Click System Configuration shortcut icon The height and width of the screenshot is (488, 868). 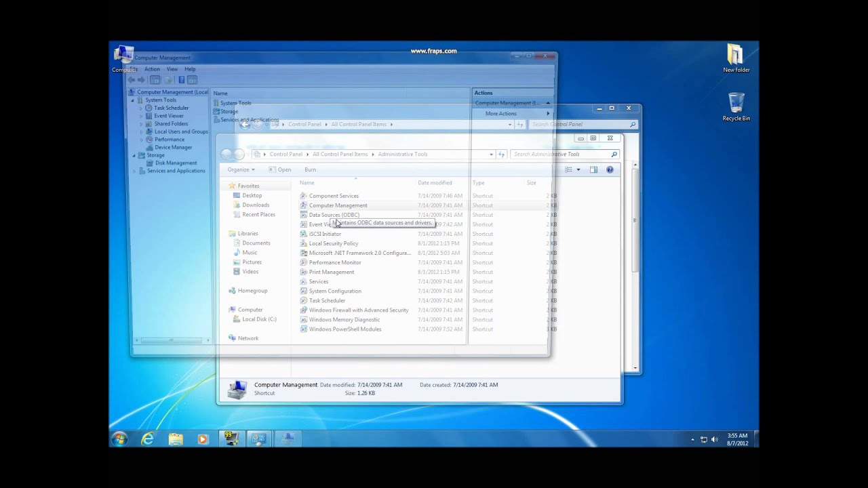point(303,291)
